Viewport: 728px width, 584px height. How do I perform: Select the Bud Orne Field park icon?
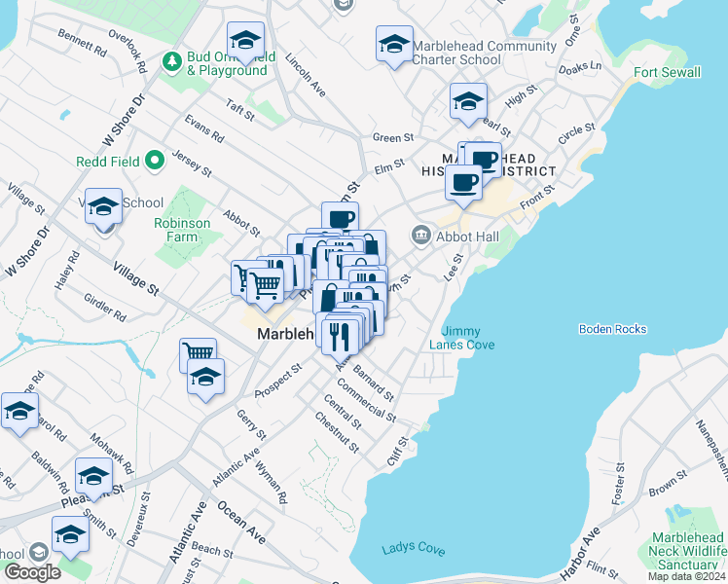(x=172, y=62)
